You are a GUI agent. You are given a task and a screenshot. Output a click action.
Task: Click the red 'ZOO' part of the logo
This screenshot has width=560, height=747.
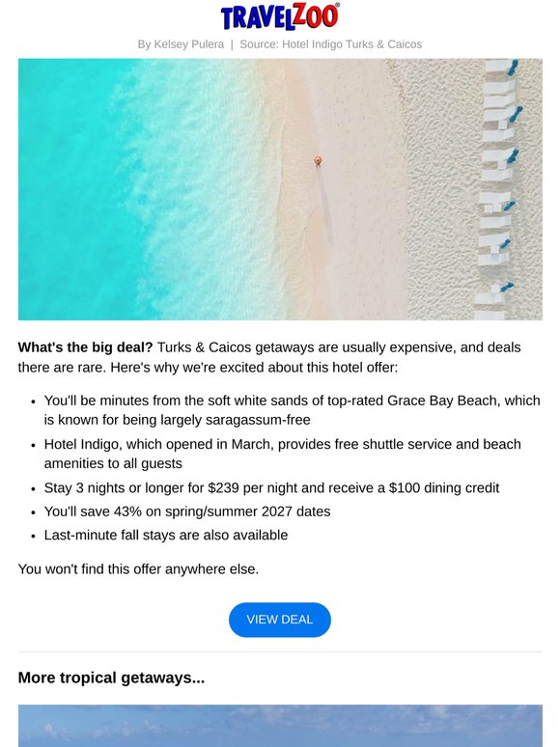click(x=315, y=15)
